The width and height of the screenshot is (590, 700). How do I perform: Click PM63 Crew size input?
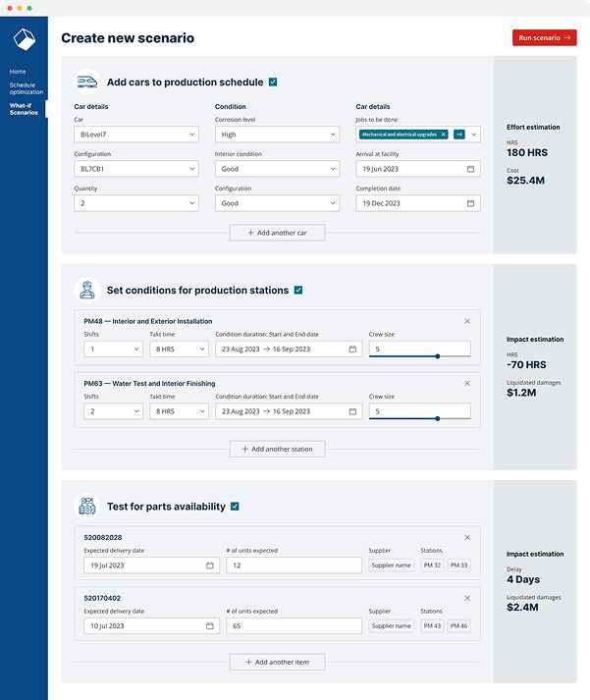pos(420,410)
